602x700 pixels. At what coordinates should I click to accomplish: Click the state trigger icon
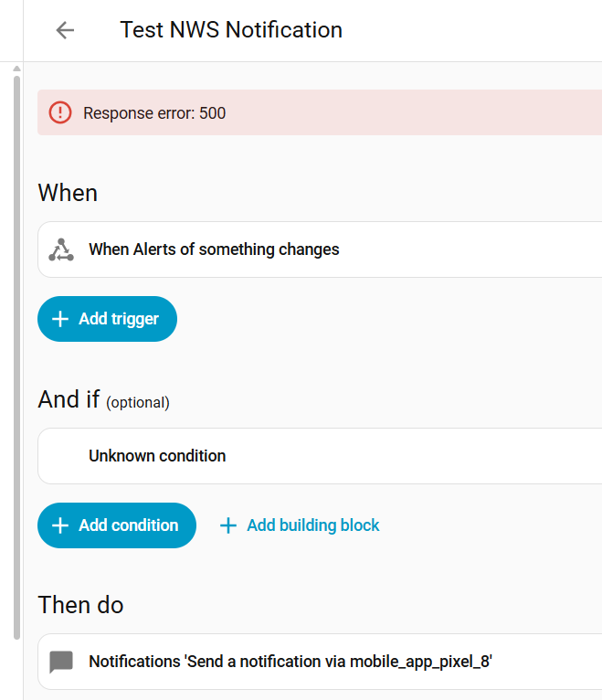click(x=61, y=249)
